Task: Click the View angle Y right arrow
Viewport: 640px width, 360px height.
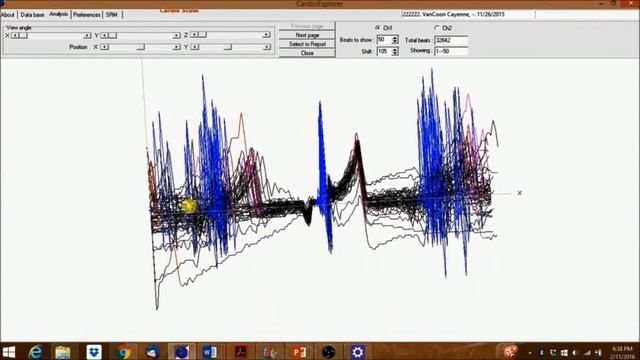Action: click(x=176, y=36)
